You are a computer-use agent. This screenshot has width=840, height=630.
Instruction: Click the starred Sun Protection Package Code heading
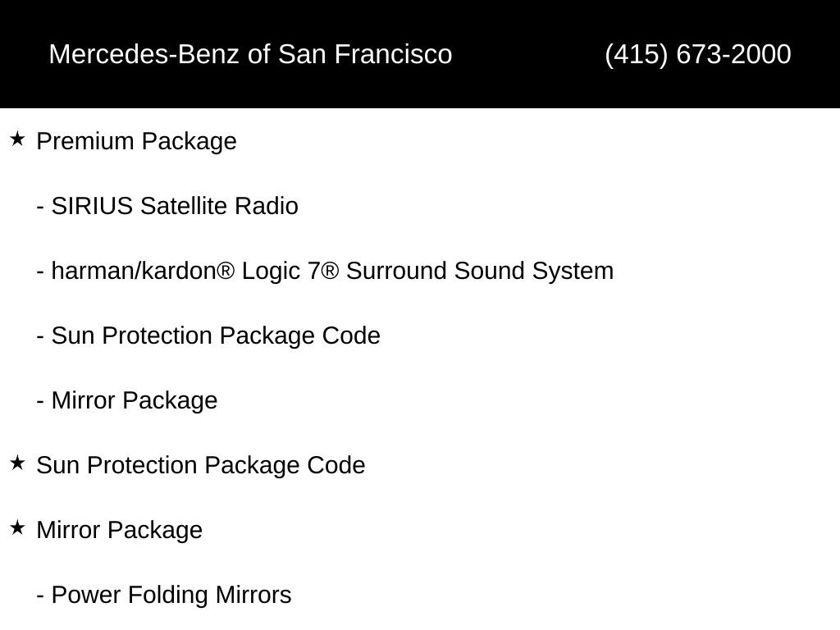(x=200, y=466)
